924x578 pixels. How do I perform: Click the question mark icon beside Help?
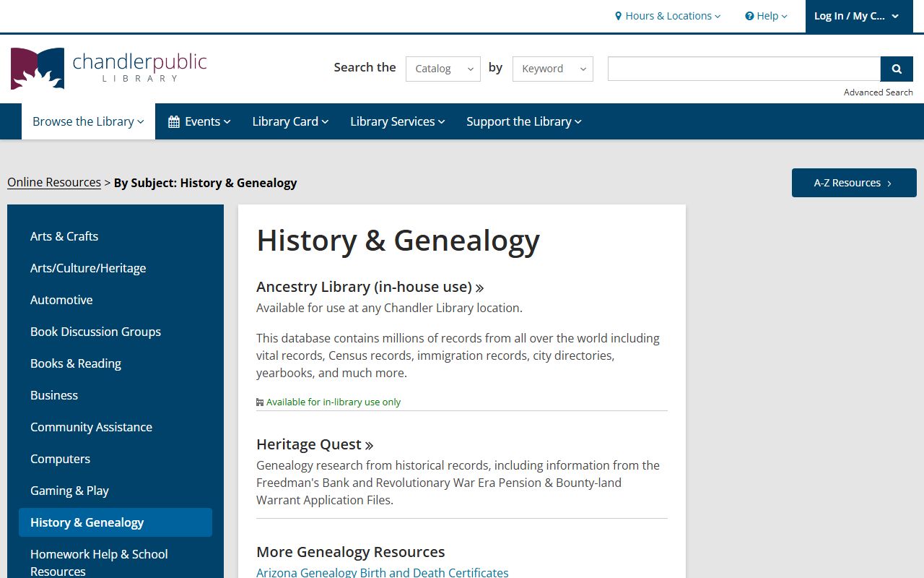click(x=749, y=16)
